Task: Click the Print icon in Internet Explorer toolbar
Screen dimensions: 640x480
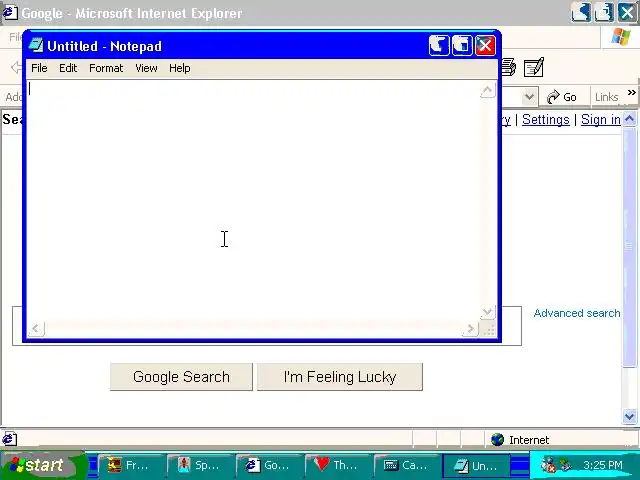Action: (x=509, y=67)
